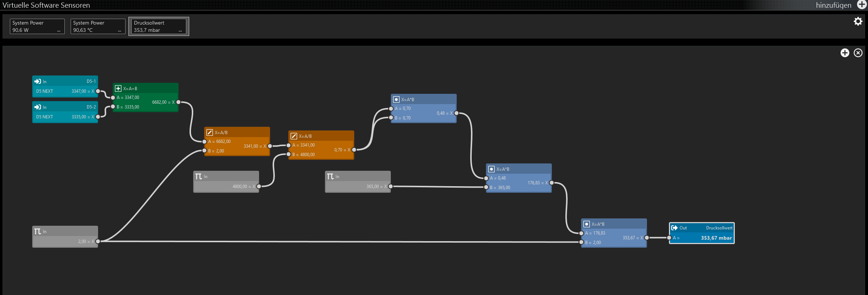This screenshot has height=295, width=868.
Task: Close the node editor with the X icon
Action: click(x=858, y=53)
